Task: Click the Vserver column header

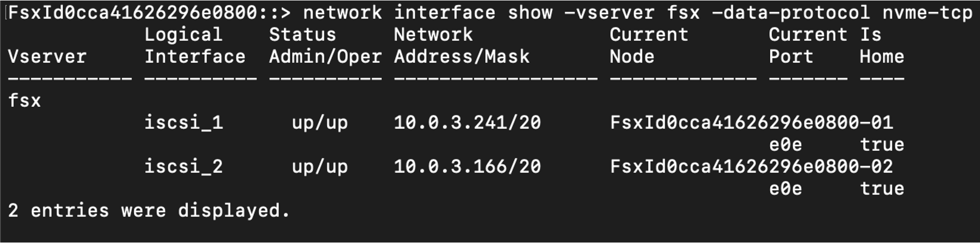Action: [47, 56]
